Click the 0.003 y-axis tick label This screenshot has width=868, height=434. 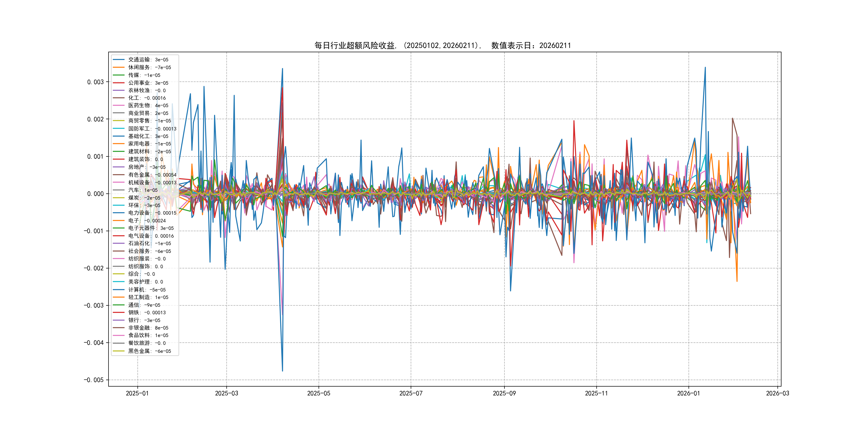coord(95,82)
